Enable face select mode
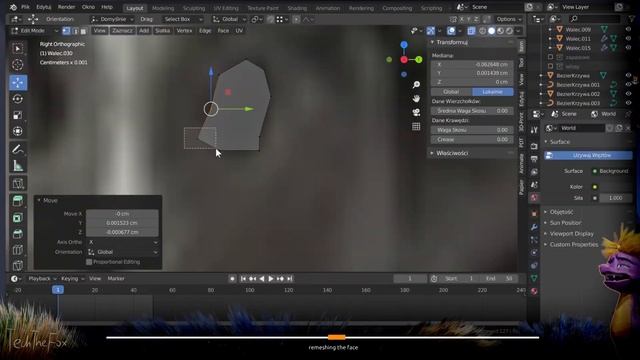This screenshot has height=360, width=640. (83, 31)
